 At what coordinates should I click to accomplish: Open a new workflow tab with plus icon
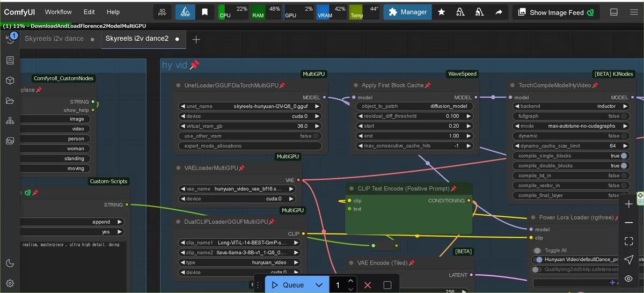click(196, 39)
